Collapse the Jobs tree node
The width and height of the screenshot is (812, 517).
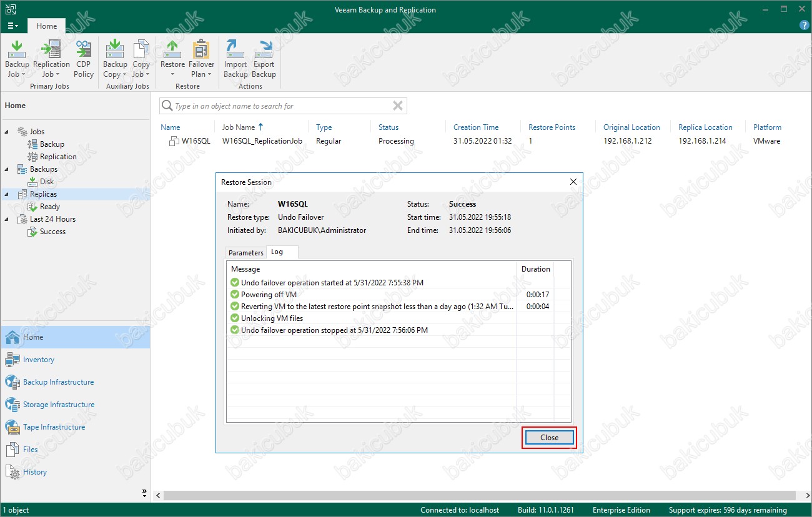pyautogui.click(x=7, y=132)
